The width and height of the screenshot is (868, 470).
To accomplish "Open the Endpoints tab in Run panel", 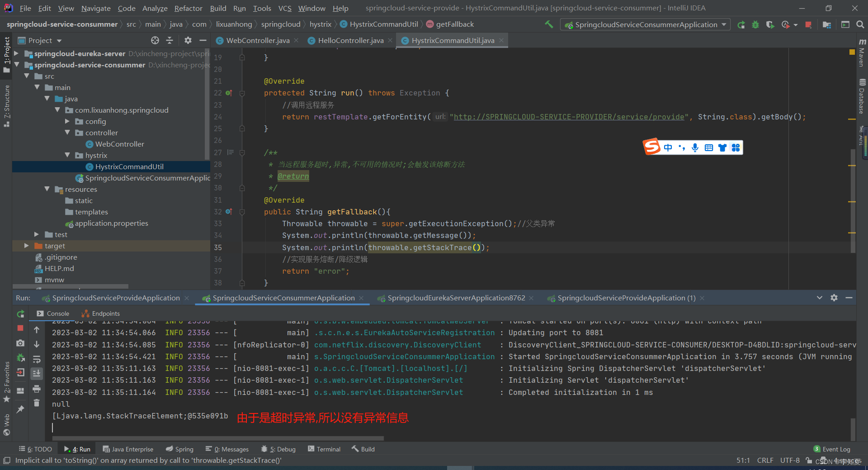I will point(101,313).
